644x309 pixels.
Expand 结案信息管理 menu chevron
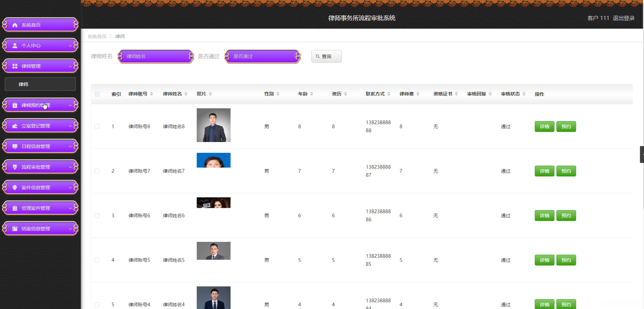(70, 229)
